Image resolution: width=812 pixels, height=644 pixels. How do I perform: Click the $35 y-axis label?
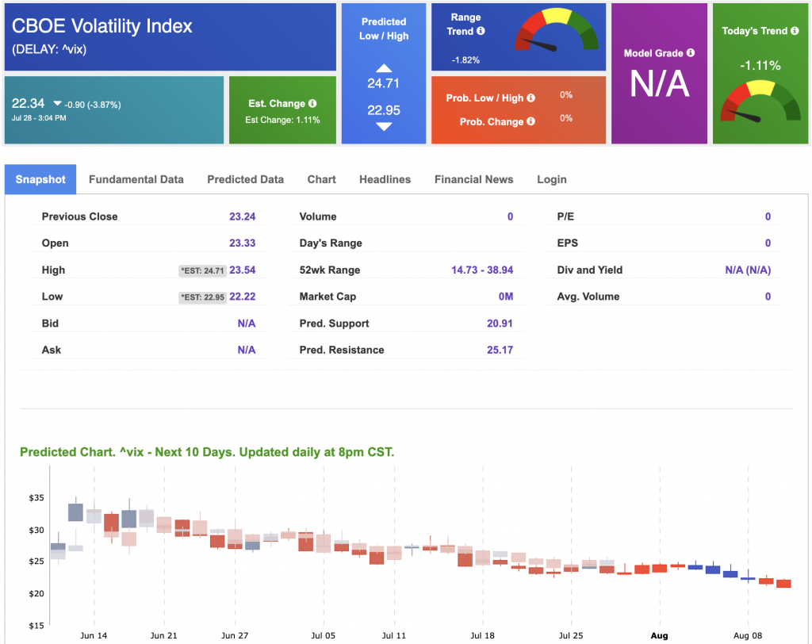click(x=36, y=498)
